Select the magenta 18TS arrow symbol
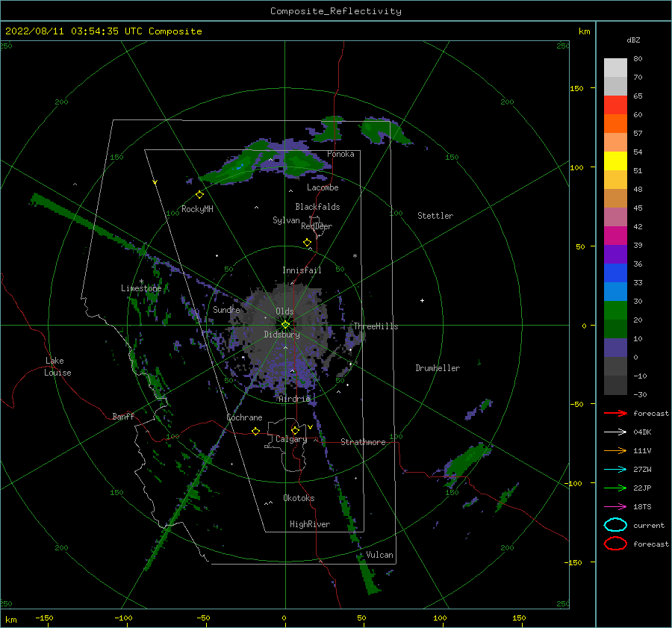Screen dimensions: 672x628 click(615, 507)
